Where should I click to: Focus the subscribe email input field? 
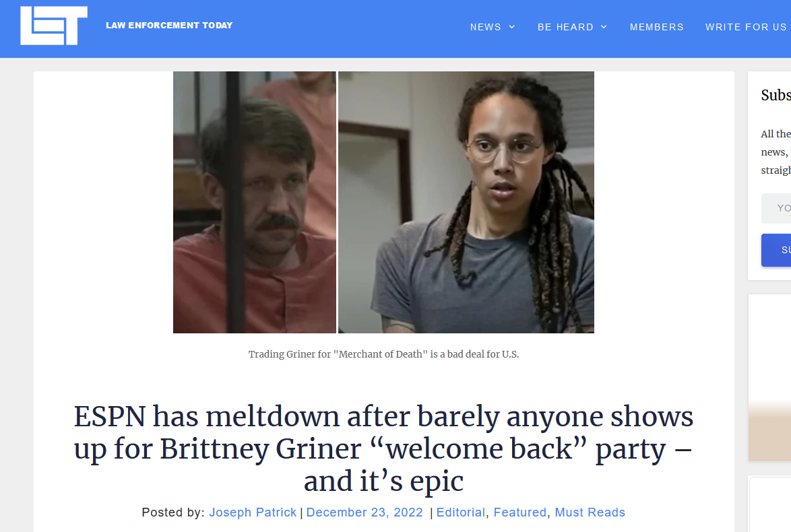(776, 208)
